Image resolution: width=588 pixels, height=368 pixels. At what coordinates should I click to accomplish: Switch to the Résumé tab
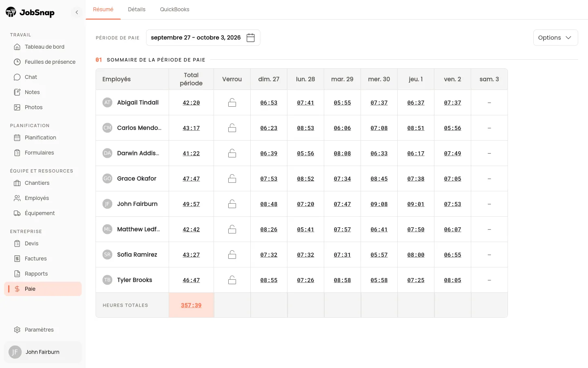pos(103,9)
